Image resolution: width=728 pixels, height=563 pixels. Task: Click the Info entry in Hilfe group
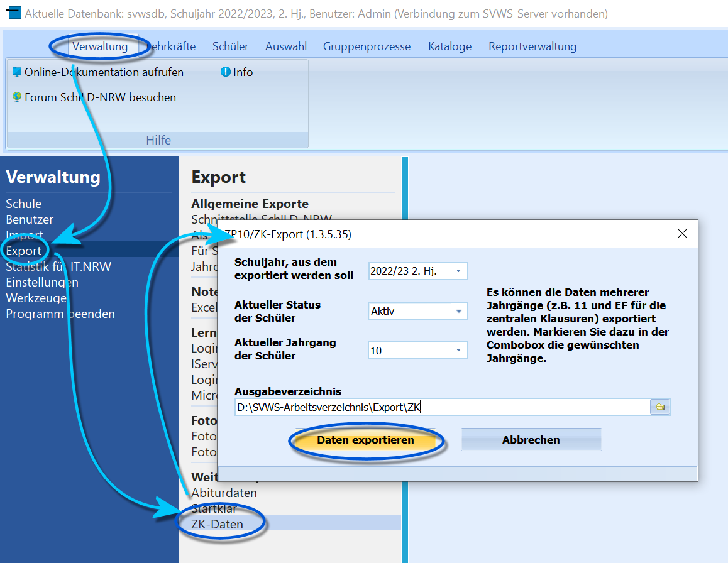[243, 72]
